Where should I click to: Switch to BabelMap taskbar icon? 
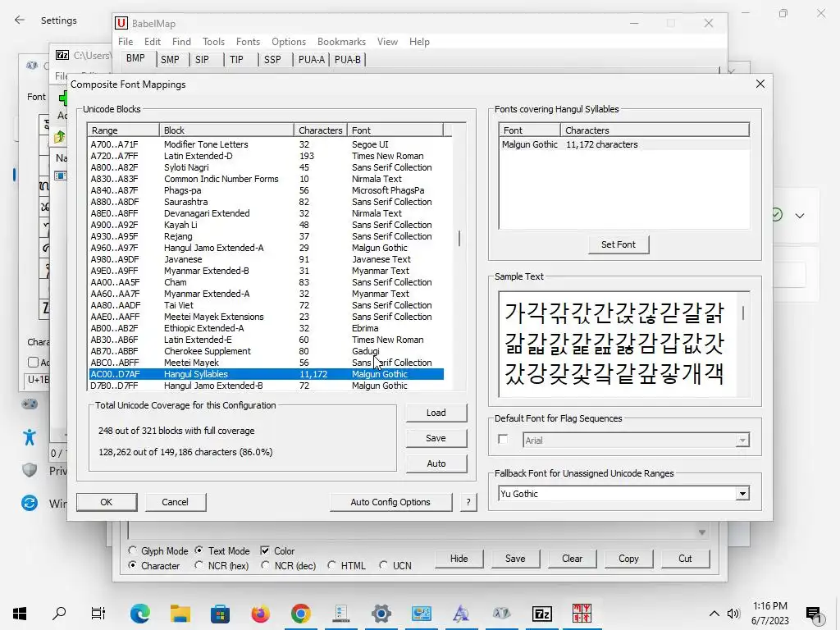pos(582,613)
